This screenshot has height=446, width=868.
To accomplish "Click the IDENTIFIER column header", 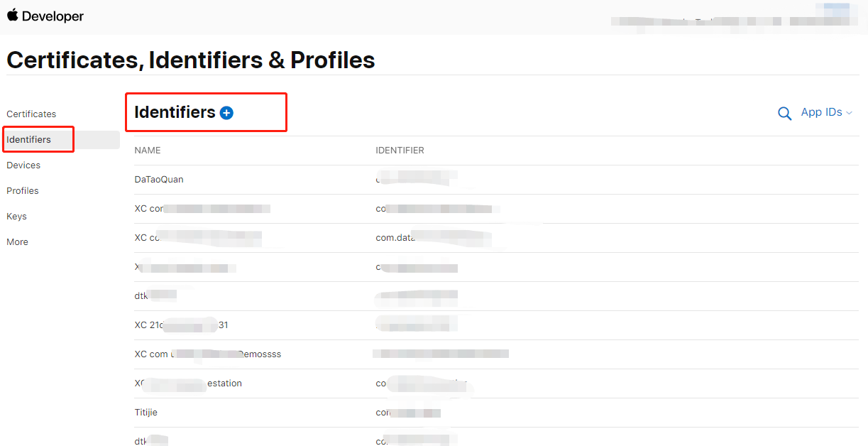I will pos(400,151).
